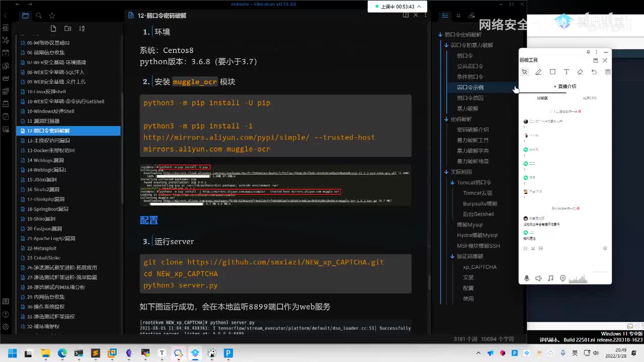Open the file explorer tab in sidebar
The width and height of the screenshot is (644, 362).
click(25, 16)
